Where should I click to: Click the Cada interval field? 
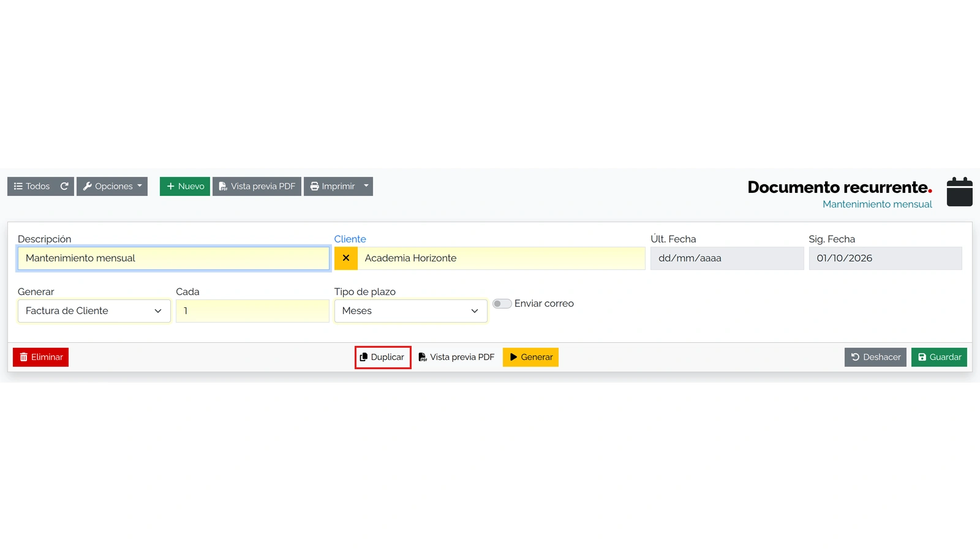pos(252,311)
